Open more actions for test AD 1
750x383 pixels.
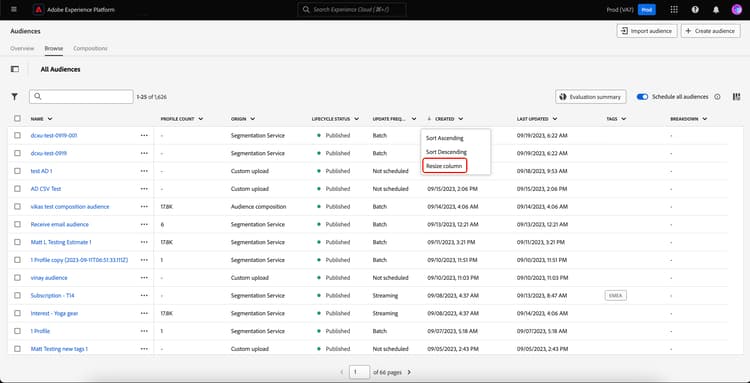144,171
